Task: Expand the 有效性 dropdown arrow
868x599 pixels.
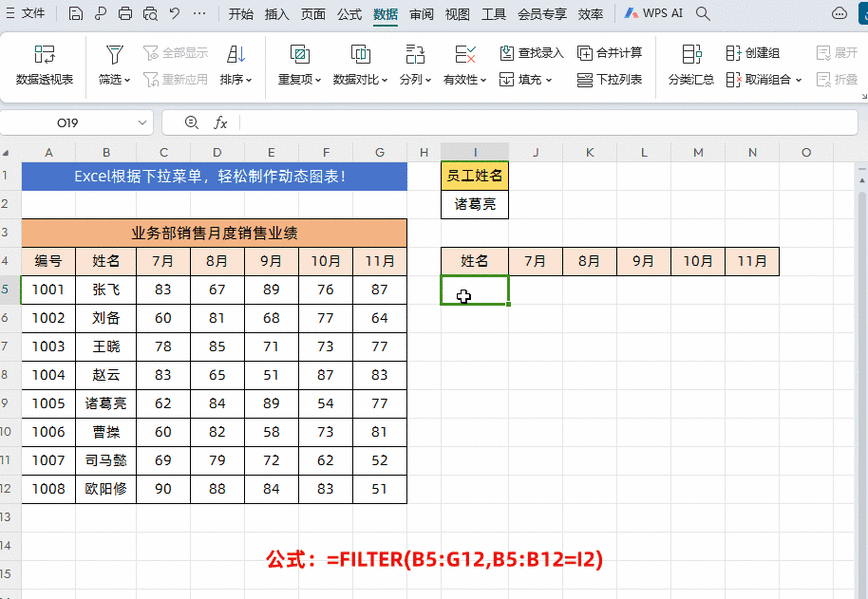Action: 483,80
